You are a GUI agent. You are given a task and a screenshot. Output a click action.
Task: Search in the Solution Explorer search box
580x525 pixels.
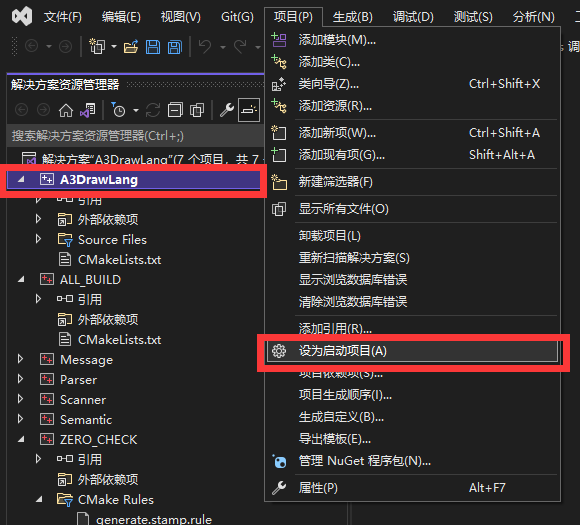pyautogui.click(x=135, y=136)
